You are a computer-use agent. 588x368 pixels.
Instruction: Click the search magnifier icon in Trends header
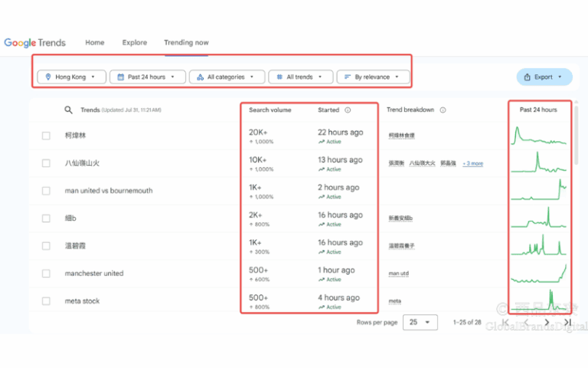[x=68, y=110]
